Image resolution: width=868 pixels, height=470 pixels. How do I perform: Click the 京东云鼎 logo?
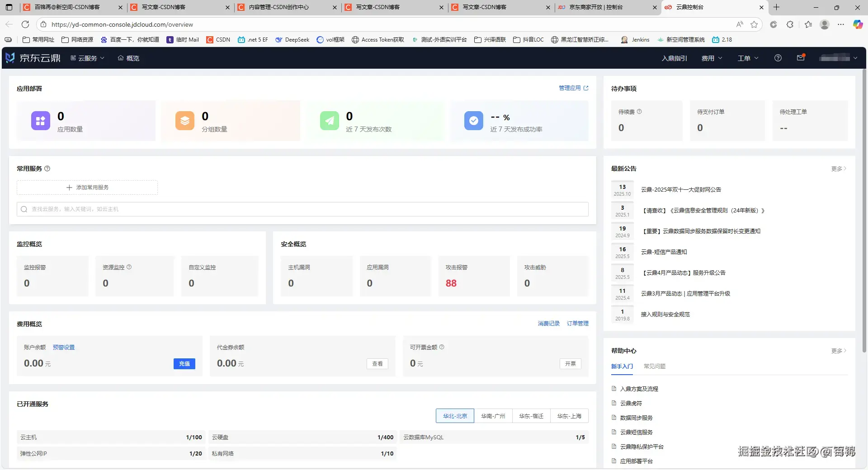(x=32, y=58)
